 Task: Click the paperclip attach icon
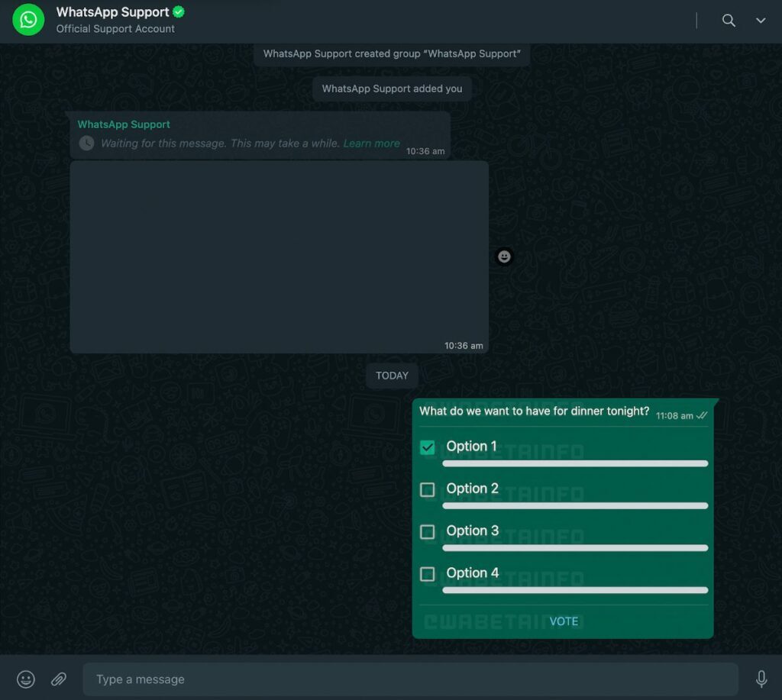59,679
